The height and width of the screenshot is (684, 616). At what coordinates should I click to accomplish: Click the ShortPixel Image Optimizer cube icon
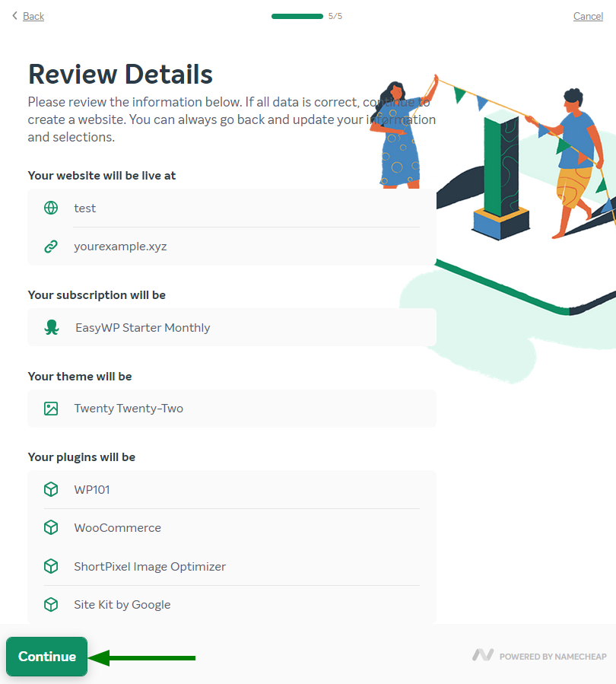(51, 566)
